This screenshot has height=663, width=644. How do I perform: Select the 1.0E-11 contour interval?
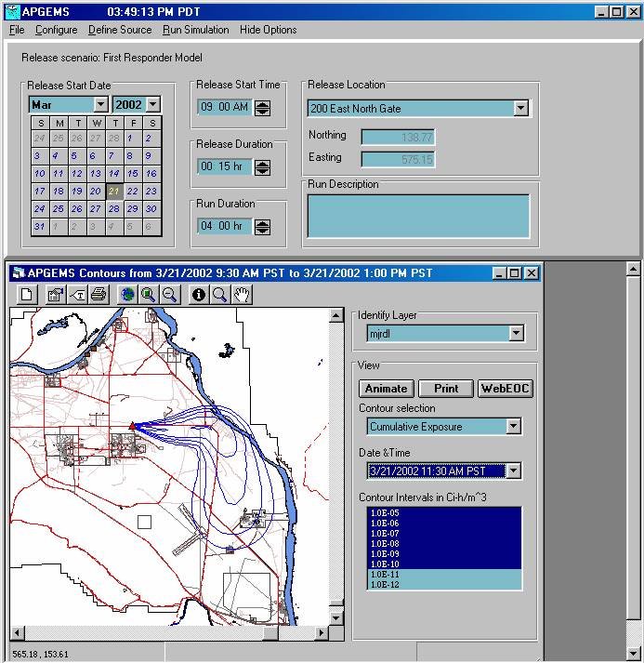[x=444, y=575]
